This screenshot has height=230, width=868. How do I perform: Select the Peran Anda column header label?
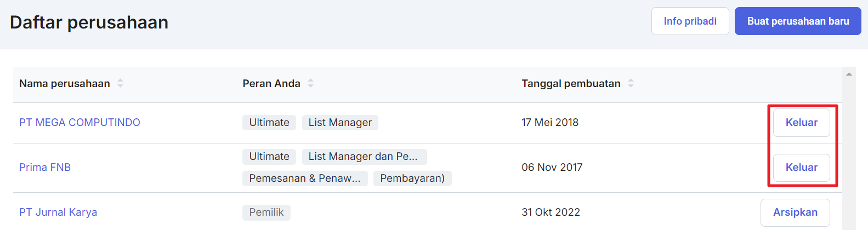click(x=271, y=84)
